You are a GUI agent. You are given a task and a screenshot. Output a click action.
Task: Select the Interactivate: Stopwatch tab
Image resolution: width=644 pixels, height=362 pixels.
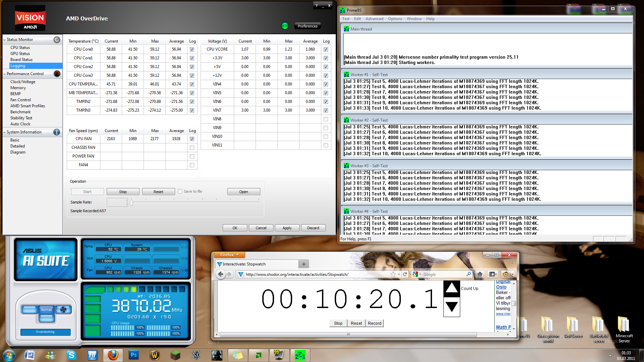[x=257, y=264]
